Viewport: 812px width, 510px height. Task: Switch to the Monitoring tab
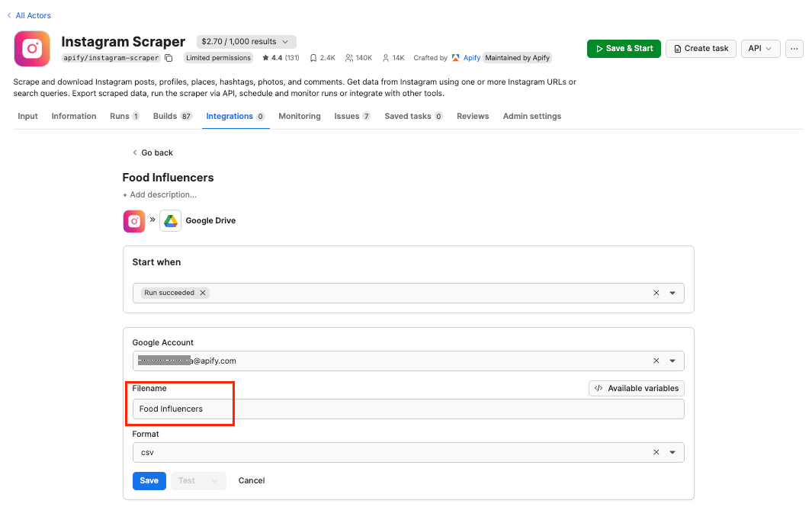[299, 116]
